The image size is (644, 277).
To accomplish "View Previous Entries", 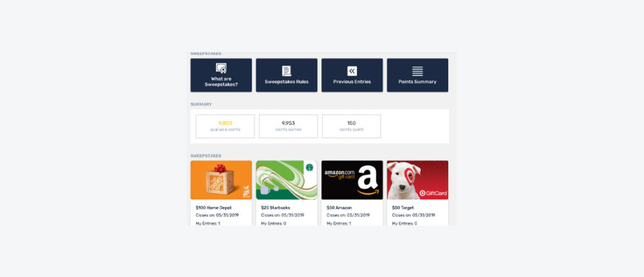I will pyautogui.click(x=352, y=75).
